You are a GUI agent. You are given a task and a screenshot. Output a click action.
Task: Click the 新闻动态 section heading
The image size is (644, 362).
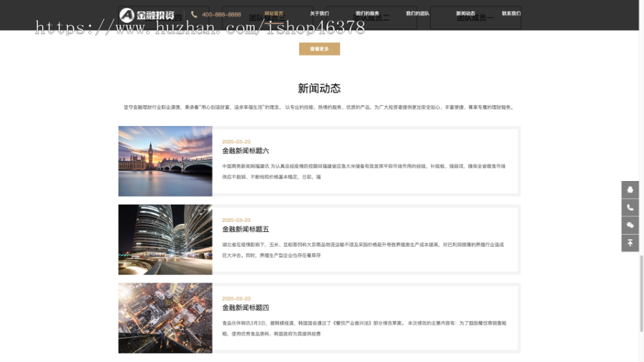tap(319, 88)
